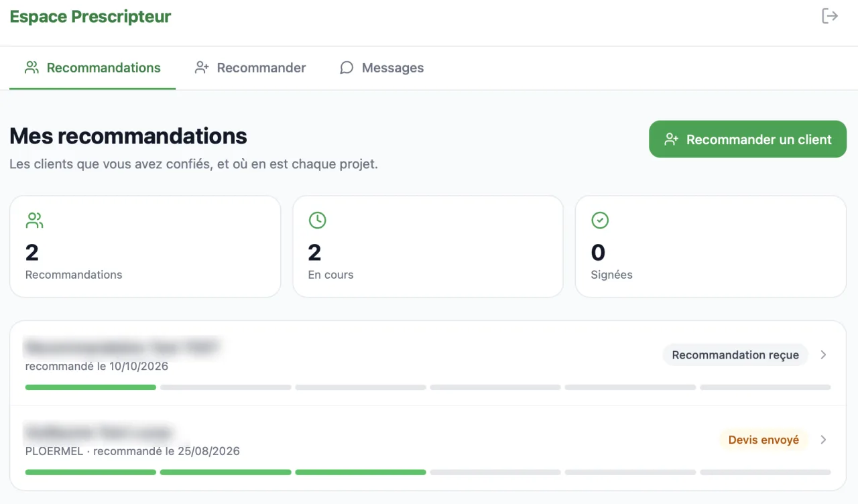Click the Devis envoyé status badge
Viewport: 858px width, 504px height.
tap(763, 440)
